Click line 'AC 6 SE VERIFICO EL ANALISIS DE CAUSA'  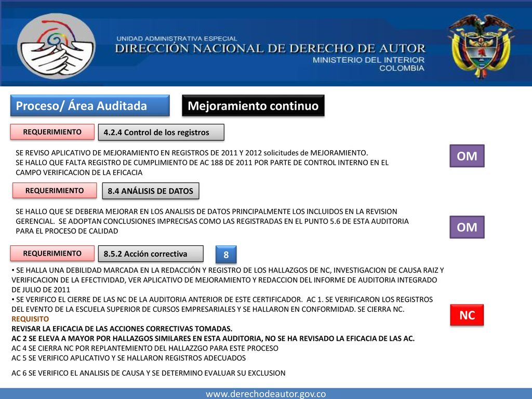(149, 373)
